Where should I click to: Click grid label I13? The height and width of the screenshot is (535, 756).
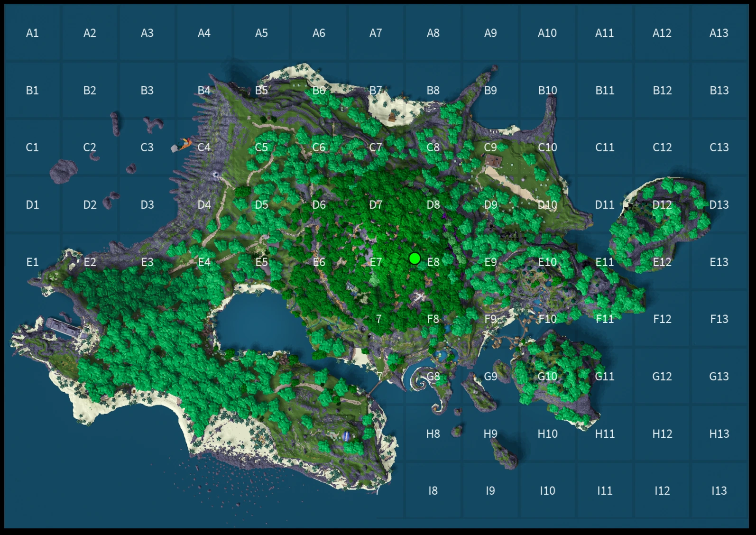click(719, 491)
